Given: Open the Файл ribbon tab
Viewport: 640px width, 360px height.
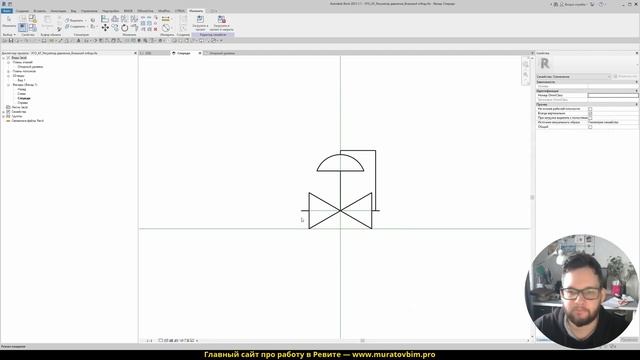Looking at the screenshot, I should [x=7, y=11].
